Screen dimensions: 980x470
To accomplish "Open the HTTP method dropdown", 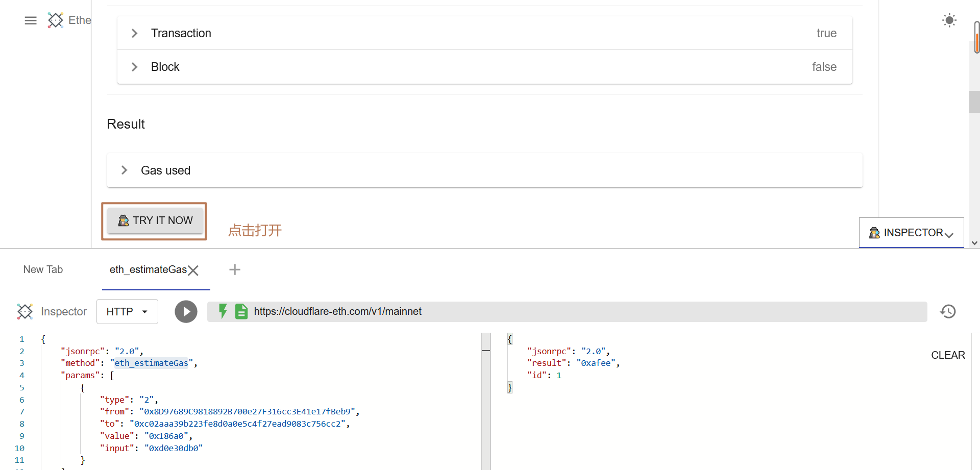I will coord(127,311).
